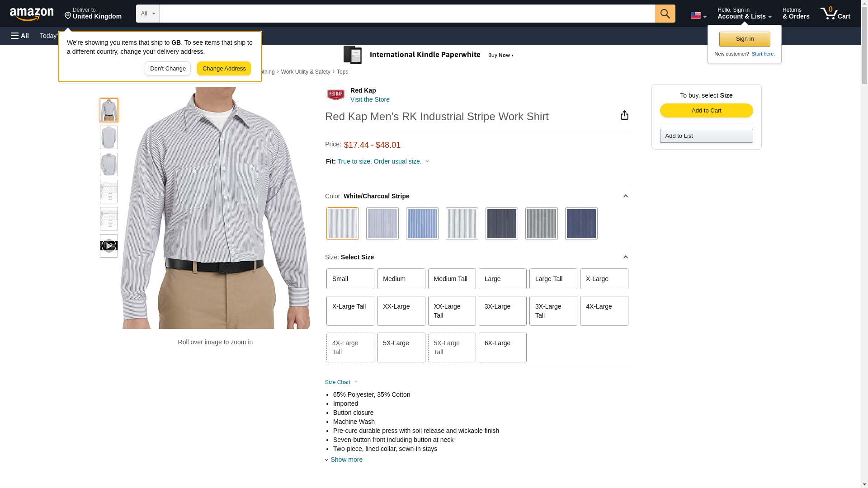868x488 pixels.
Task: Choose size 6X-Large
Action: point(502,347)
